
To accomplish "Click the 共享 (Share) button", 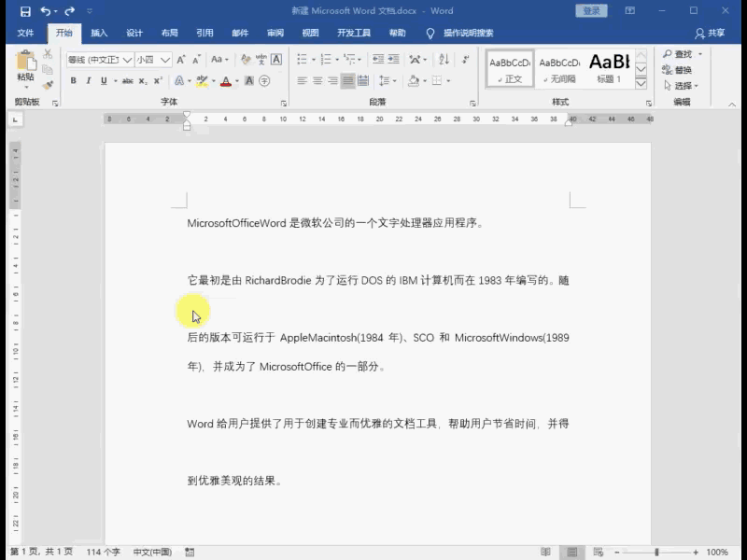I will pos(710,33).
